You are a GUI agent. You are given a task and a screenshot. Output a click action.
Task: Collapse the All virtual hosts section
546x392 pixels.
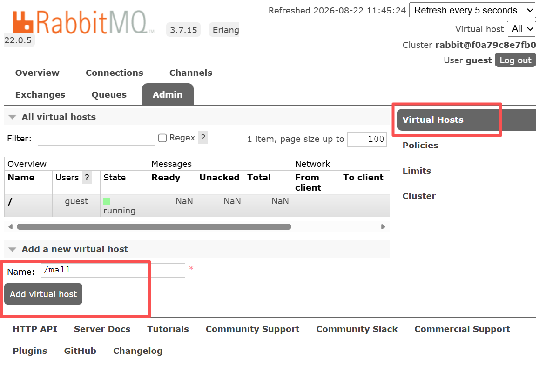click(x=59, y=117)
